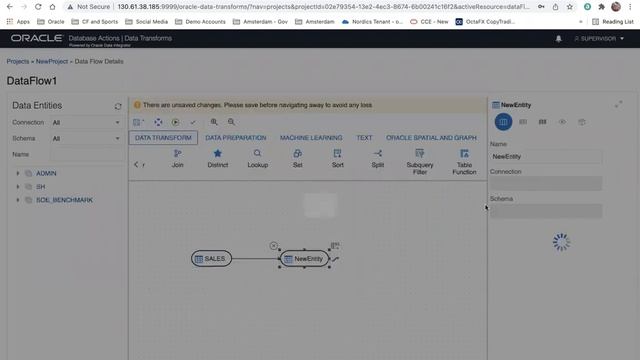The width and height of the screenshot is (640, 360).
Task: Open the Oracle bookmarks folder
Action: 51,22
